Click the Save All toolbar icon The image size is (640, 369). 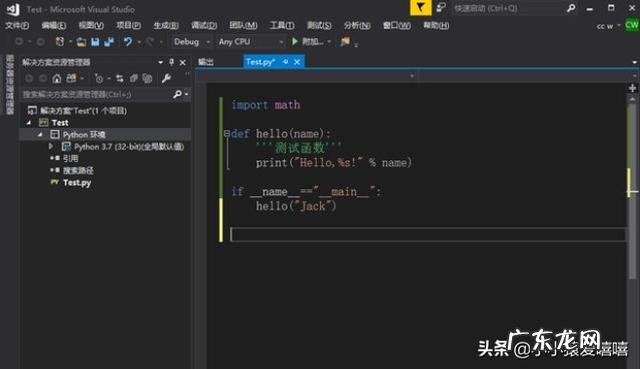[x=109, y=41]
